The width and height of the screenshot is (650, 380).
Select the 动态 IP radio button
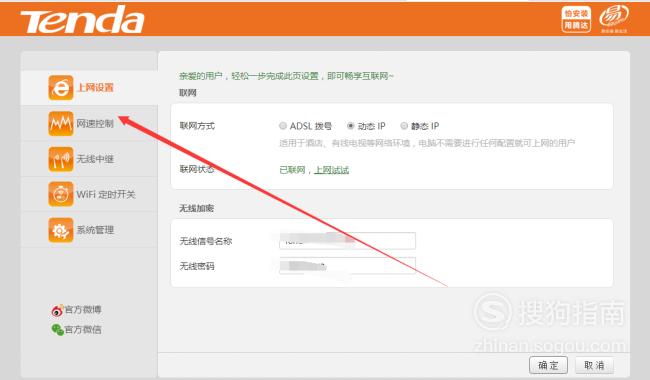(351, 126)
